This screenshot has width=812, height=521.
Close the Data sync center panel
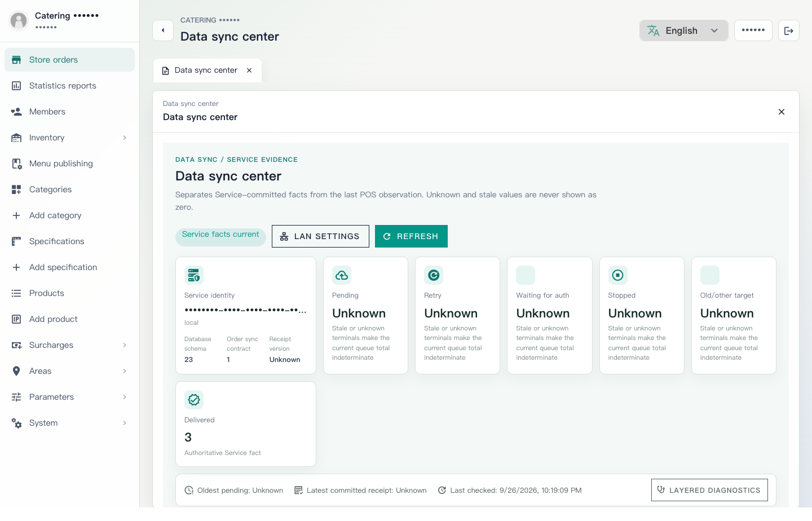tap(782, 112)
